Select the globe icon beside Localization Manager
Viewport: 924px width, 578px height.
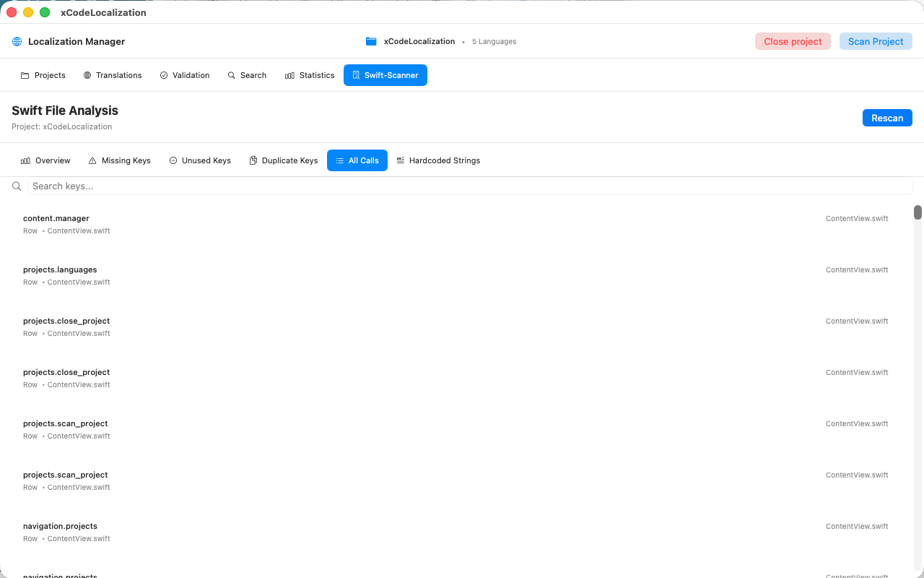click(17, 41)
